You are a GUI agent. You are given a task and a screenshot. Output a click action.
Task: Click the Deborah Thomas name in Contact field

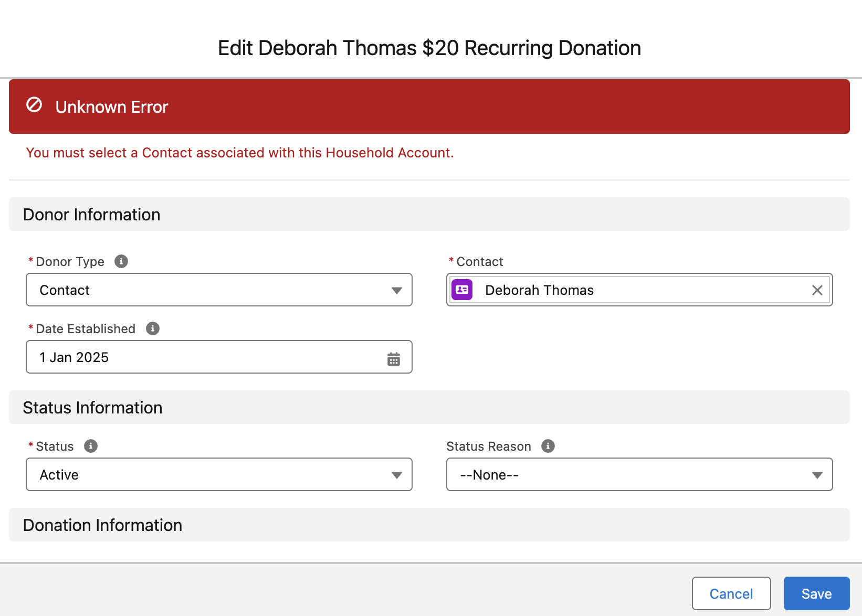(539, 290)
